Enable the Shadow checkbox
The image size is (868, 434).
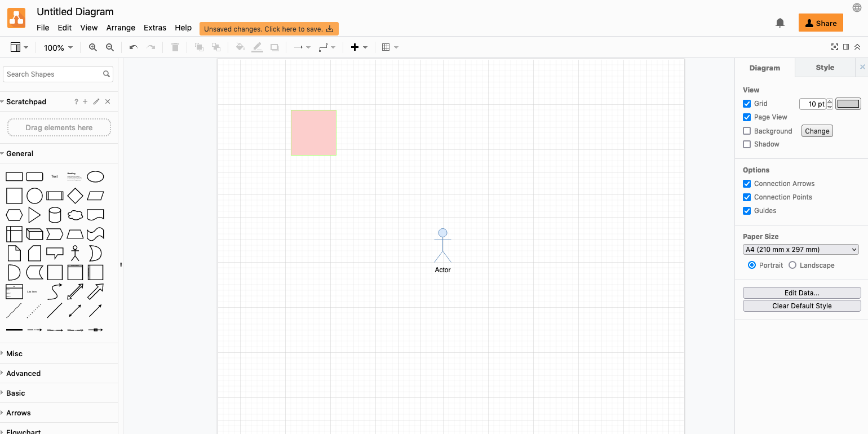(747, 144)
